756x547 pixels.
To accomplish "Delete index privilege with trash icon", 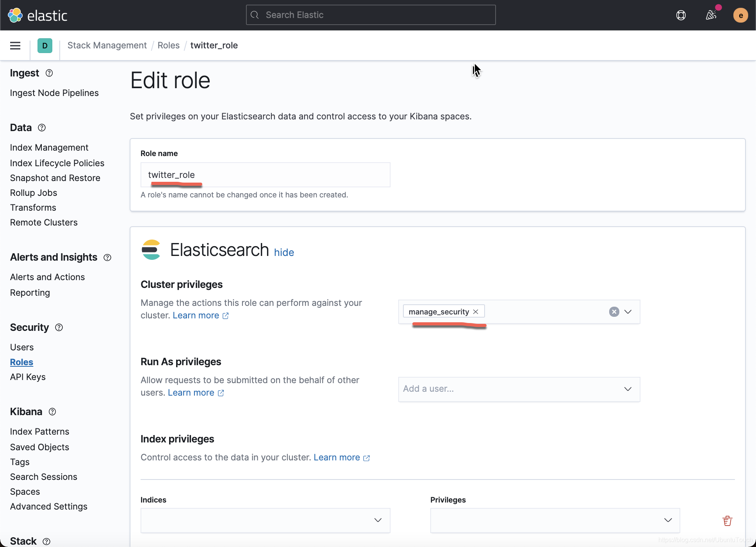I will click(x=727, y=520).
